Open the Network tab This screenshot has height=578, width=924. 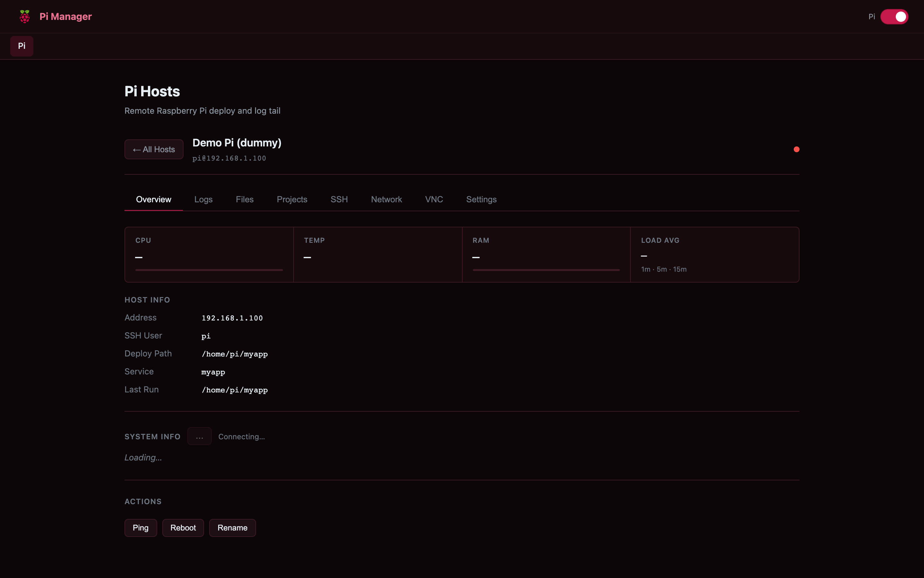click(x=386, y=199)
